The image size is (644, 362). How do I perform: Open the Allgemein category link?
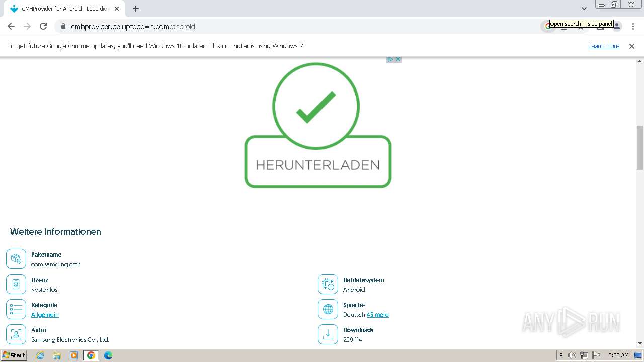click(x=45, y=315)
